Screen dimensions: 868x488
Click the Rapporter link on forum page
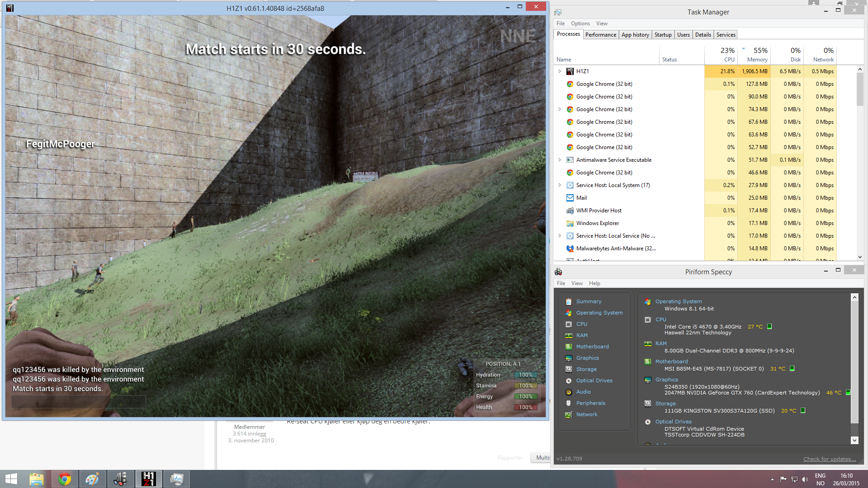[510, 458]
